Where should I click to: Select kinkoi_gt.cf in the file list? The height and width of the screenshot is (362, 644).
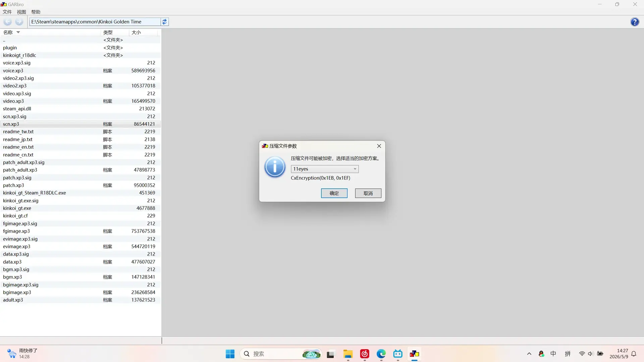pyautogui.click(x=80, y=216)
